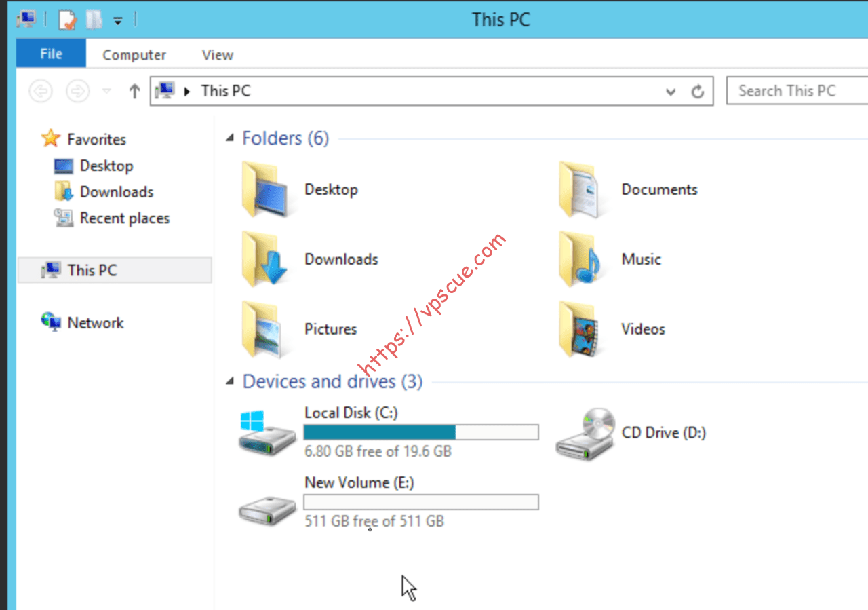Open the File menu
The height and width of the screenshot is (610, 868).
point(51,54)
